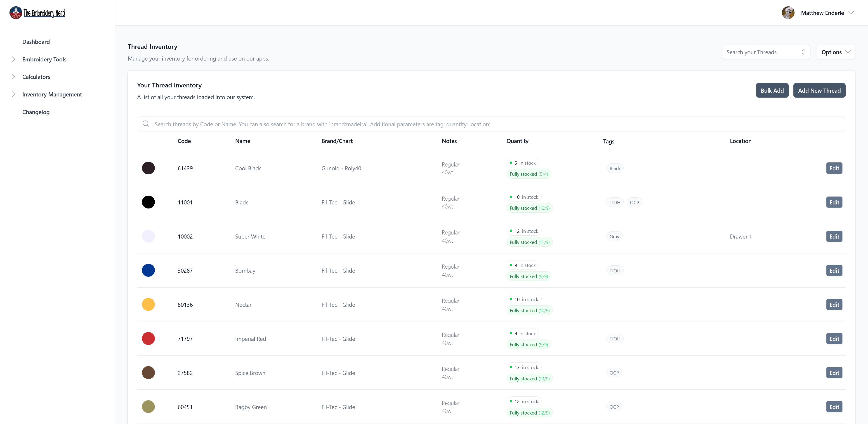868x424 pixels.
Task: Expand the Calculators menu chevron
Action: coord(14,77)
